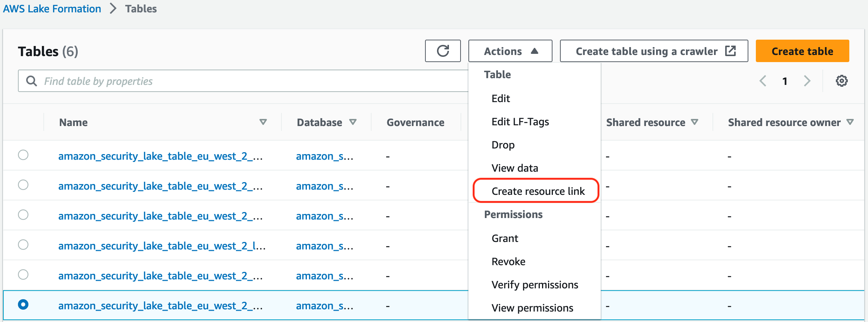Open database link in the selected row
The height and width of the screenshot is (322, 868).
pos(324,306)
